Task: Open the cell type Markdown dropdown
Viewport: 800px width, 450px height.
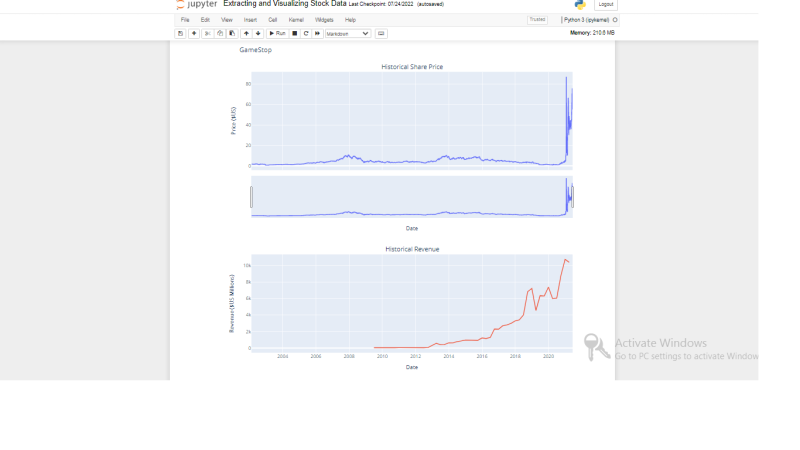Action: coord(348,34)
